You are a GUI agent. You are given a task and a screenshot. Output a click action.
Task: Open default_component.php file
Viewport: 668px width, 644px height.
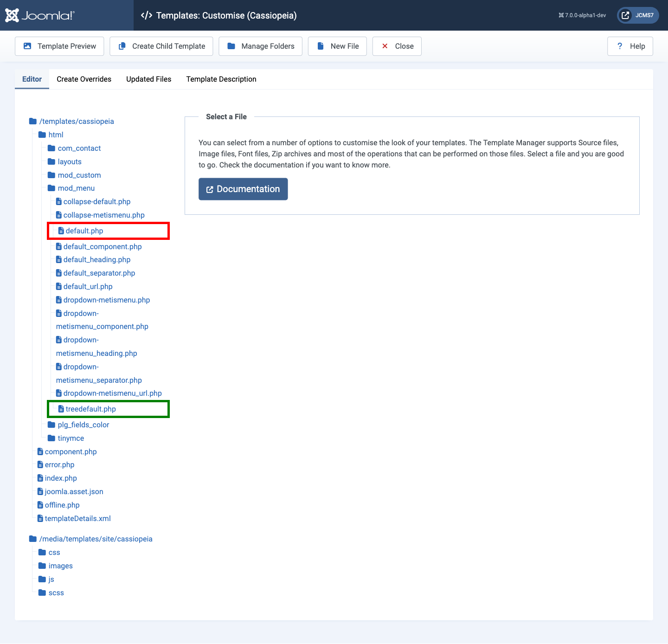click(x=99, y=247)
